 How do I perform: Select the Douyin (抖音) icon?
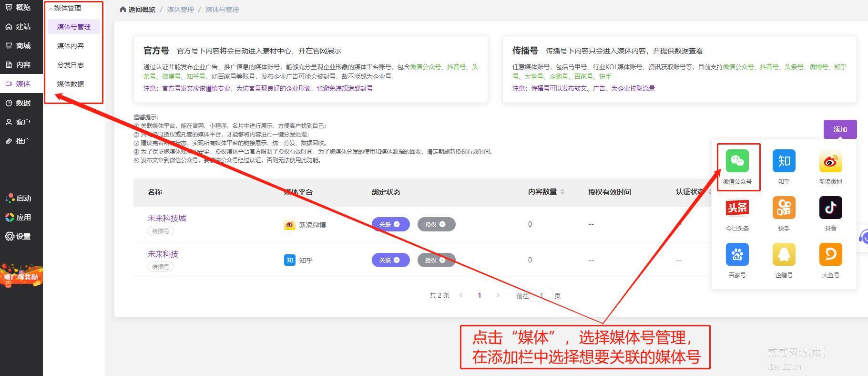point(830,208)
